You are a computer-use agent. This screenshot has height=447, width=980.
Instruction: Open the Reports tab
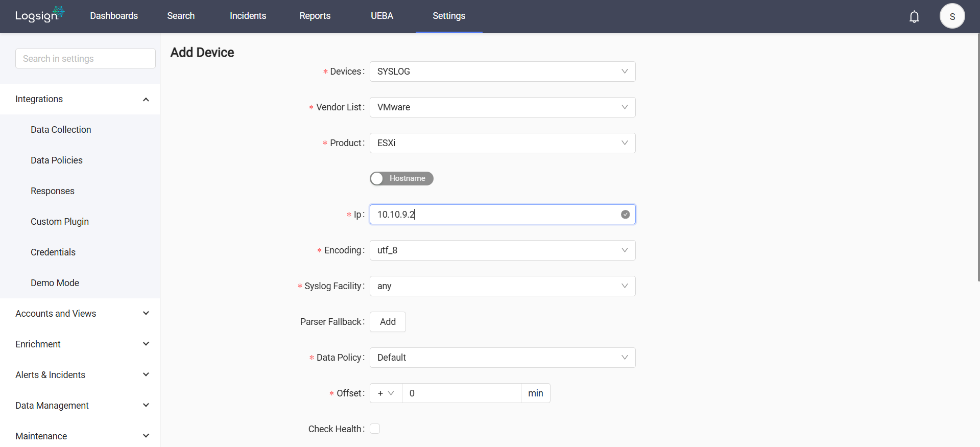(315, 16)
